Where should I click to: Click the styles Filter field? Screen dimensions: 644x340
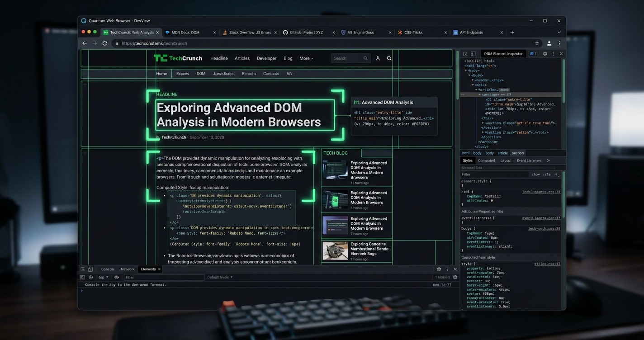(x=495, y=174)
